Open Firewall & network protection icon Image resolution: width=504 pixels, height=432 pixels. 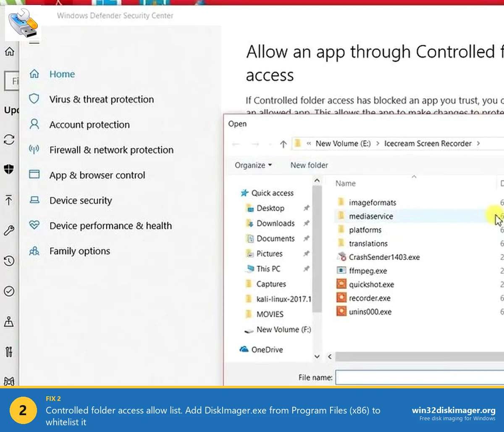(34, 149)
